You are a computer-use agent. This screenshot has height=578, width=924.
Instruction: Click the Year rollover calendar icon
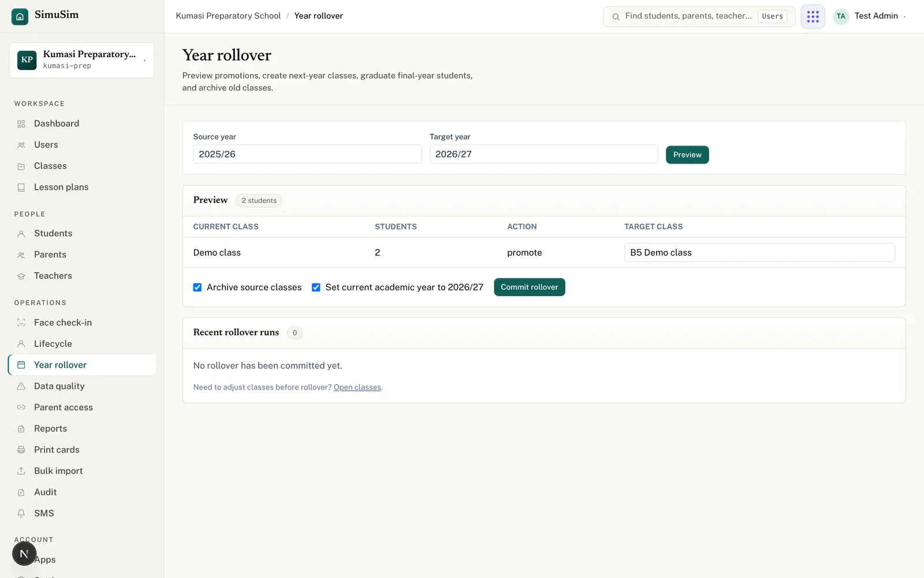coord(21,365)
